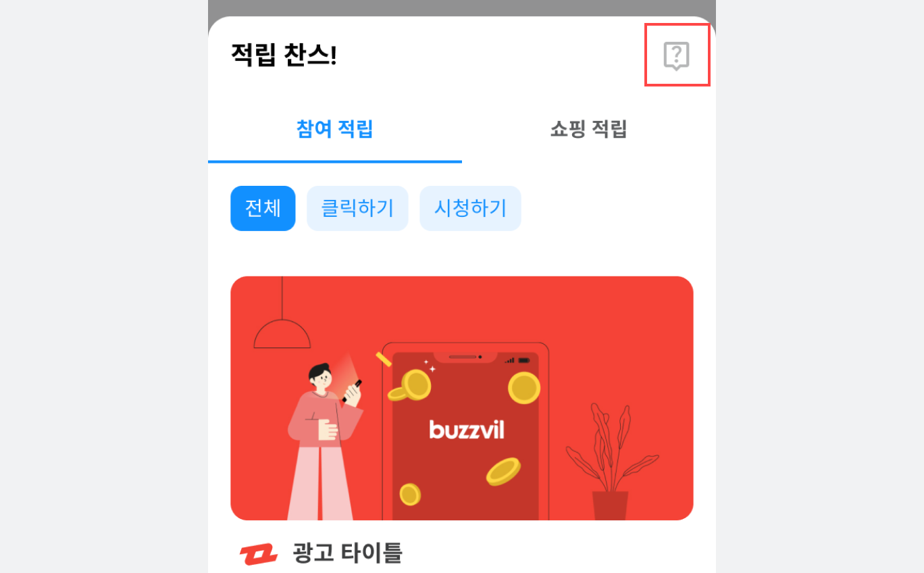Select the 시청하기 filter chip
The image size is (924, 573).
tap(470, 208)
